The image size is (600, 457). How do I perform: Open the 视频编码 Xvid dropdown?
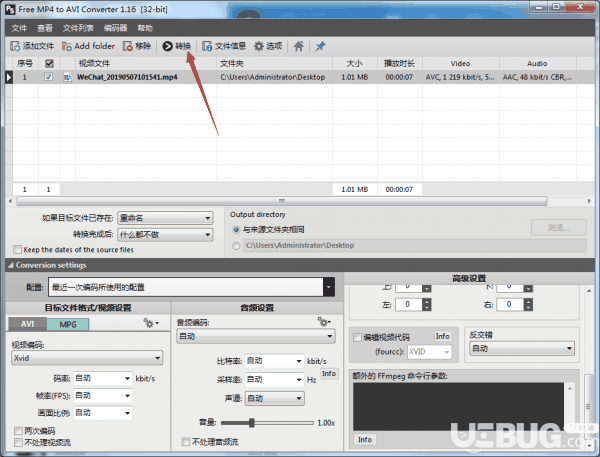point(87,358)
